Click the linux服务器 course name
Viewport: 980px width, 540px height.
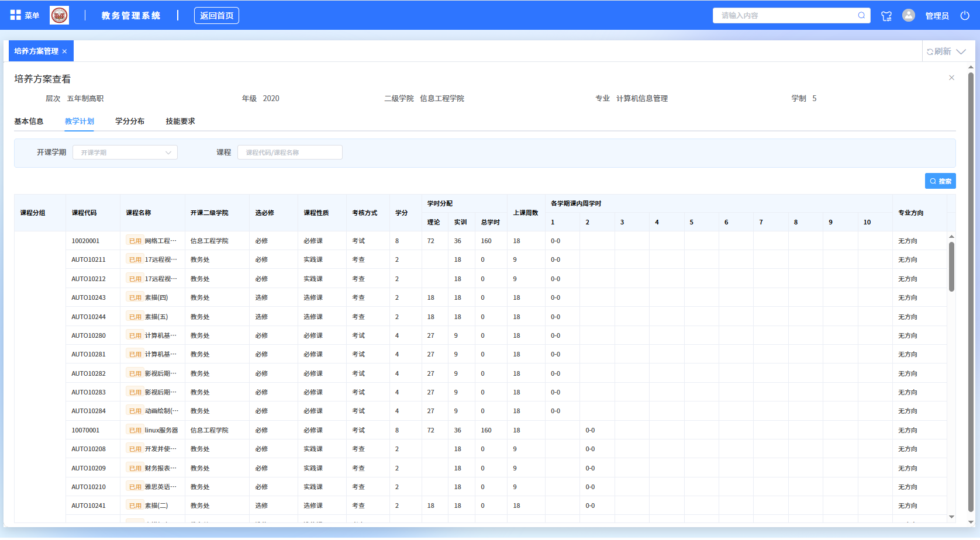161,430
